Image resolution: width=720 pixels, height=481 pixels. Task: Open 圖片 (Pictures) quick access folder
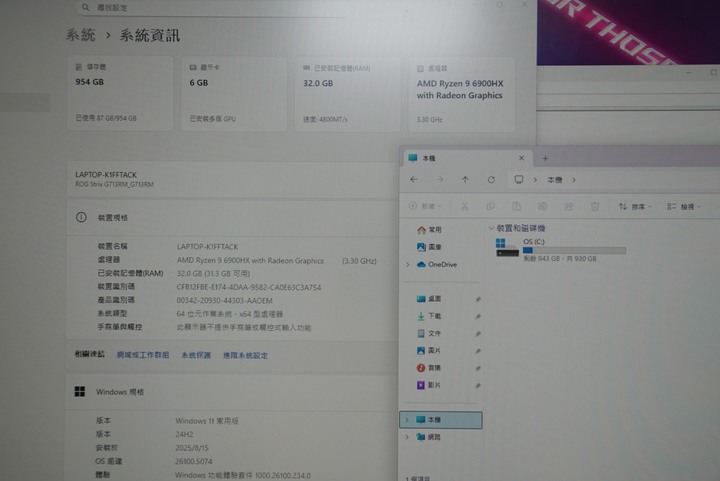pos(429,351)
